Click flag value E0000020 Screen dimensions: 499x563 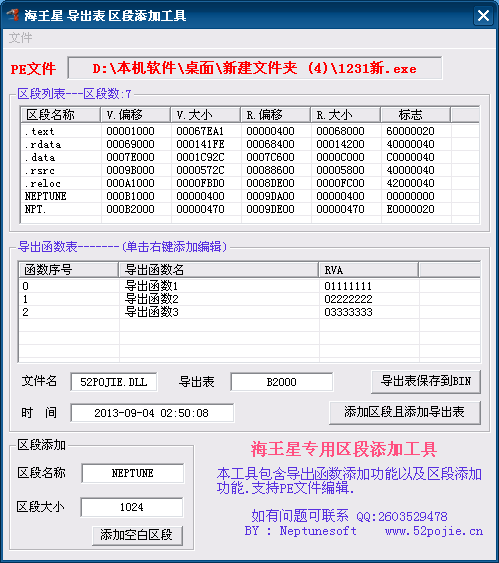click(x=410, y=209)
